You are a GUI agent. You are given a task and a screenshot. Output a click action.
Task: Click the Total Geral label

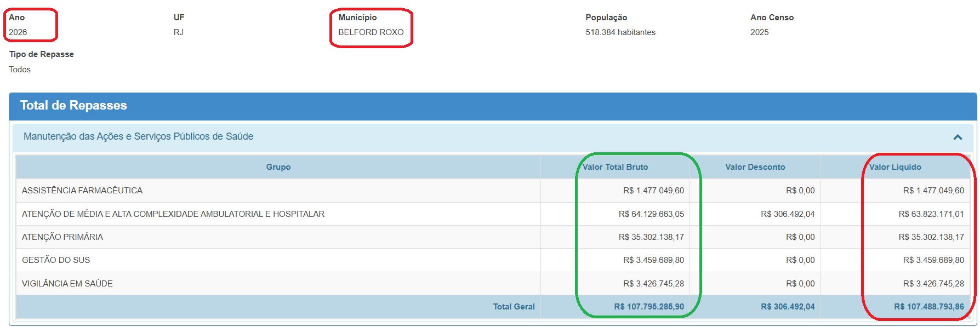514,307
